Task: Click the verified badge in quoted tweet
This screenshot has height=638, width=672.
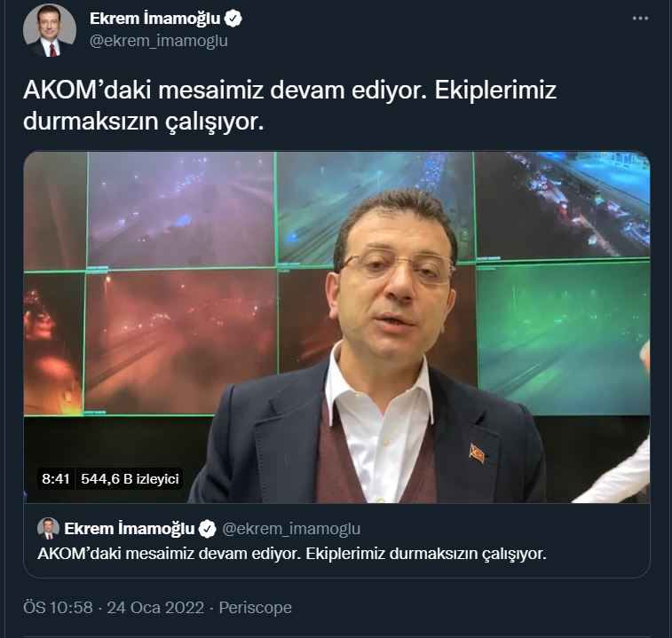Action: point(208,529)
